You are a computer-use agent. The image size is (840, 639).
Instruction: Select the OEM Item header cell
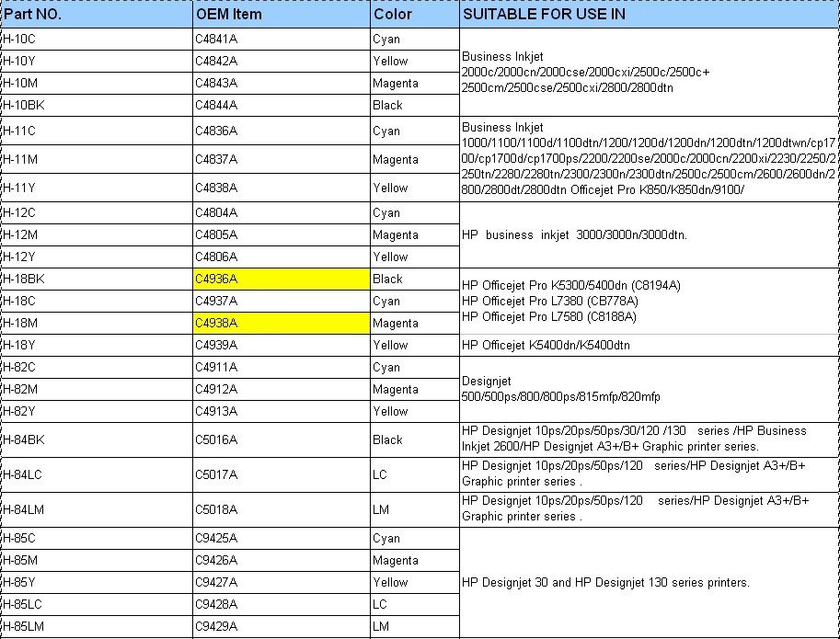coord(280,15)
